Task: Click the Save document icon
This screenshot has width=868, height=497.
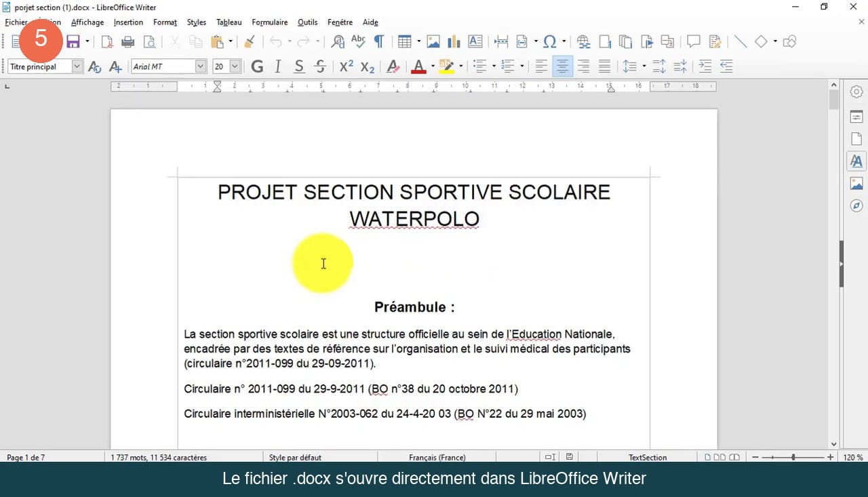Action: click(x=73, y=42)
